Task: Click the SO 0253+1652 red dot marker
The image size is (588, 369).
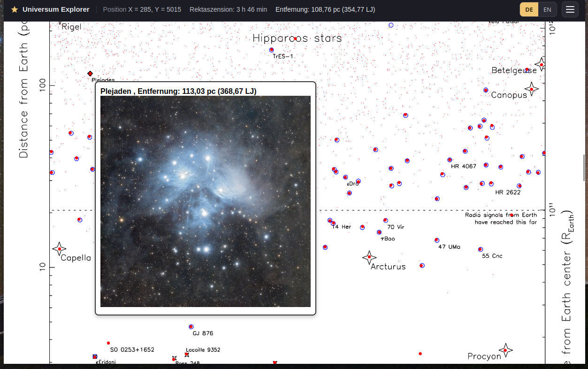Action: (108, 343)
